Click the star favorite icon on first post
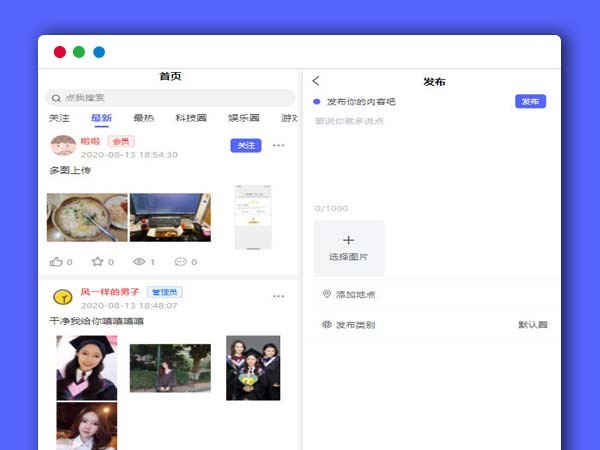The image size is (600, 450). 97,262
